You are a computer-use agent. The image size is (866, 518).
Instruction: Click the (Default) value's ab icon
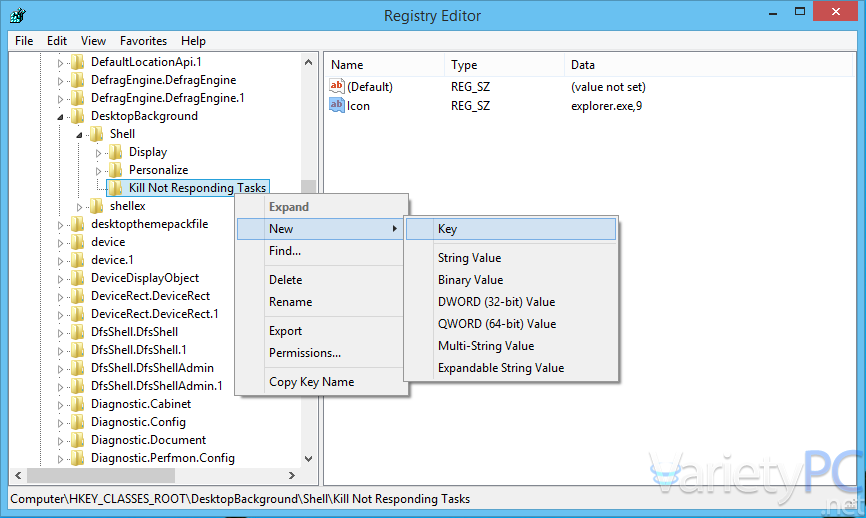click(x=337, y=87)
